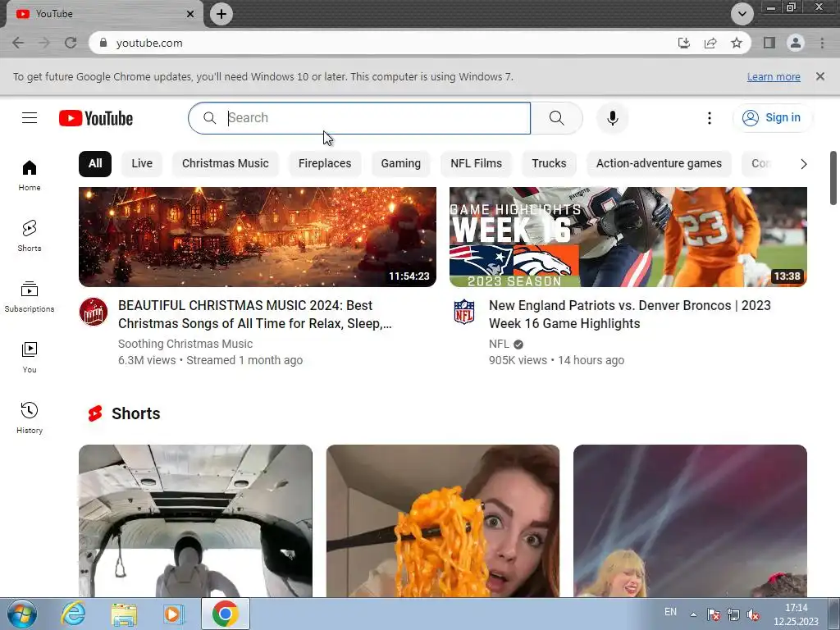
Task: Open the Windows Start menu
Action: pos(22,614)
